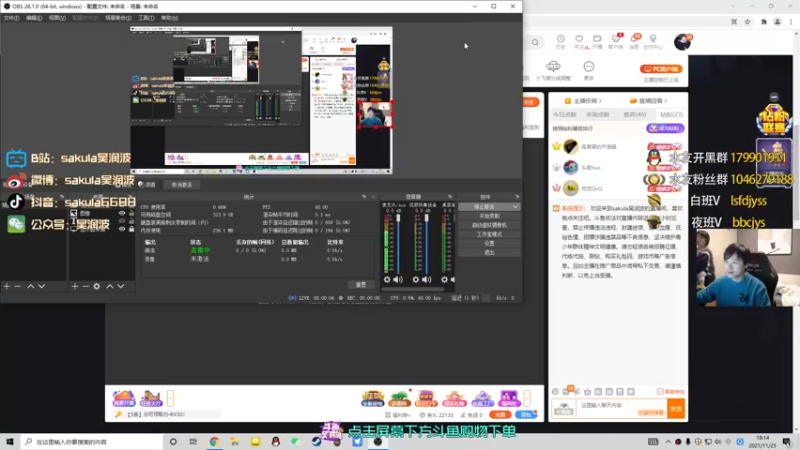Open the follow heart icon on Douyu

point(579,41)
